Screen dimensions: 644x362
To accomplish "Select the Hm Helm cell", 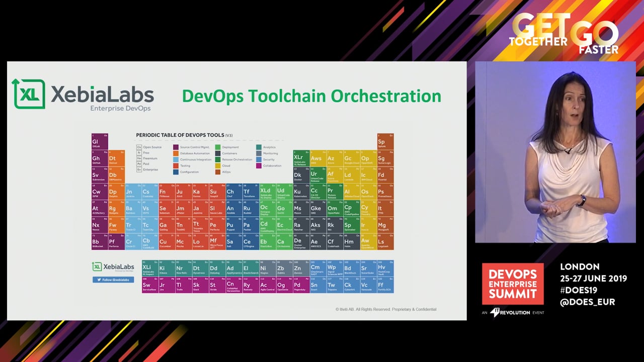I will coord(352,242).
